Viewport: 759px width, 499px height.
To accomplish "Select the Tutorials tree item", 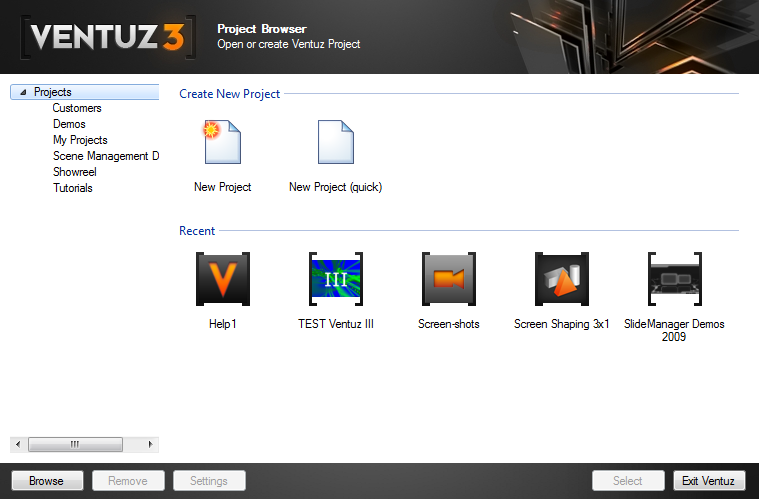I will point(73,188).
